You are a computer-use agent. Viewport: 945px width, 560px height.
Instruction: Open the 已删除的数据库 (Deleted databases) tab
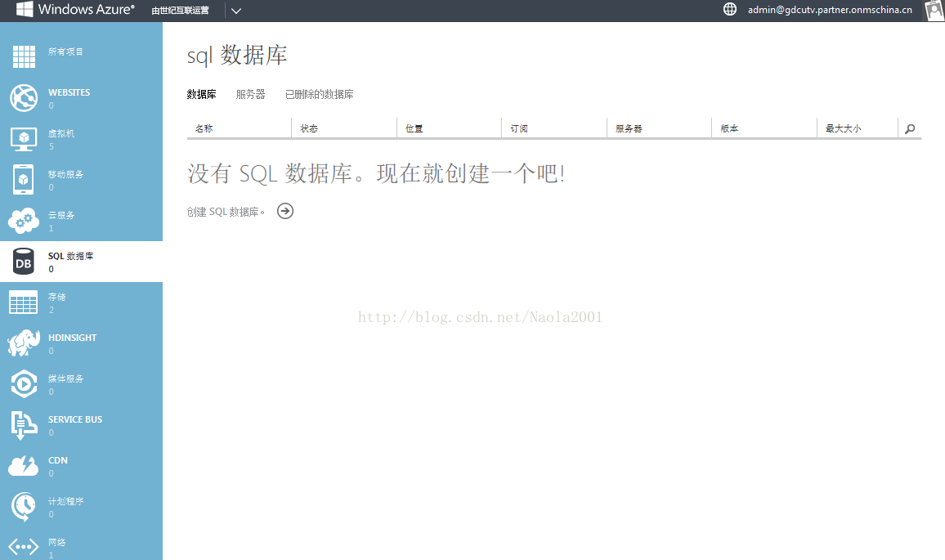tap(320, 94)
